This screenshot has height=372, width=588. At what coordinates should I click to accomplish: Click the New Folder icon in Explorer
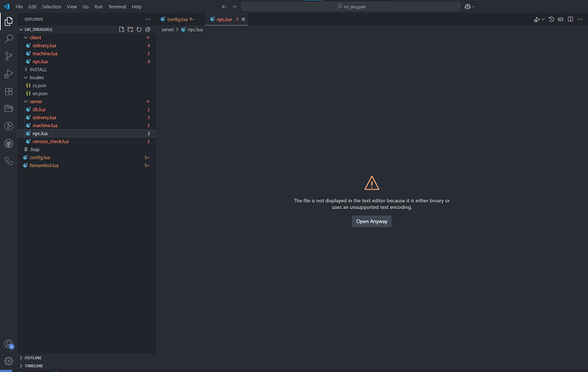[x=130, y=29]
